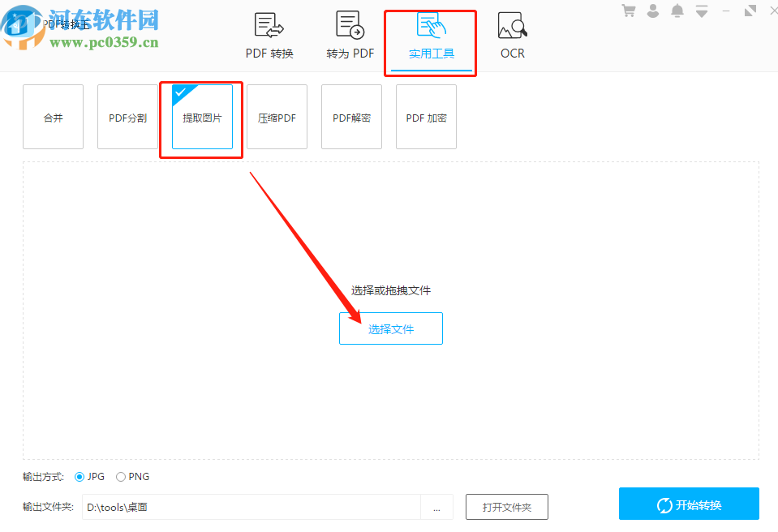Image resolution: width=778 pixels, height=532 pixels.
Task: Switch to the 合并 merge tab
Action: (x=53, y=117)
